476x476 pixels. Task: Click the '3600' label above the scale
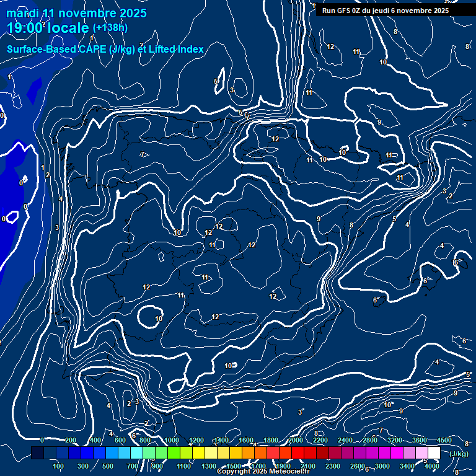pyautogui.click(x=420, y=440)
